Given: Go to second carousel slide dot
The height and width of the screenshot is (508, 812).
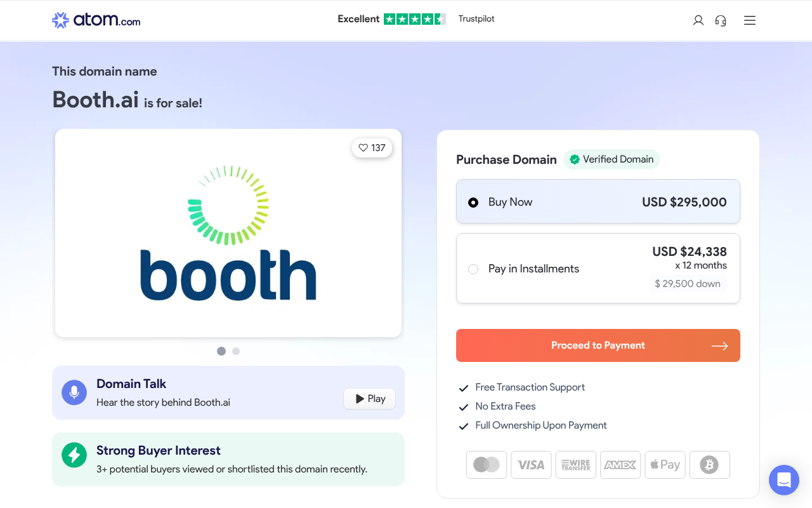Looking at the screenshot, I should (x=236, y=351).
